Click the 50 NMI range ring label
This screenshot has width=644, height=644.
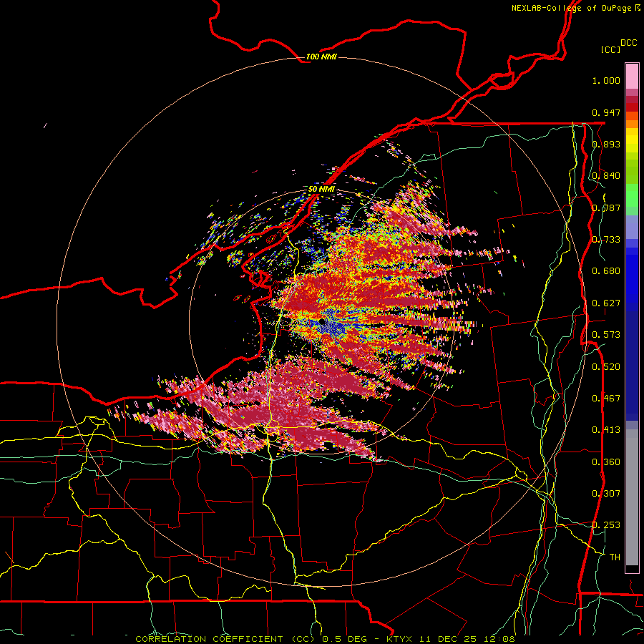click(321, 190)
